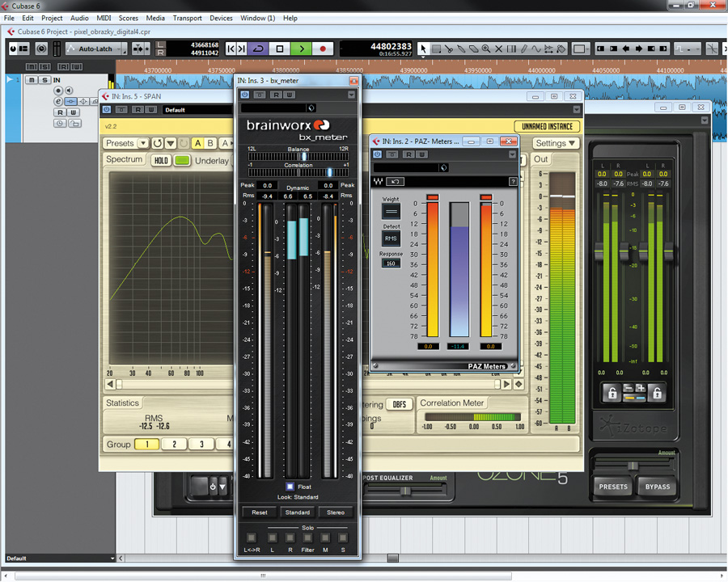Image resolution: width=728 pixels, height=582 pixels.
Task: Click Response 160 value in PAZ Meters
Action: point(391,264)
